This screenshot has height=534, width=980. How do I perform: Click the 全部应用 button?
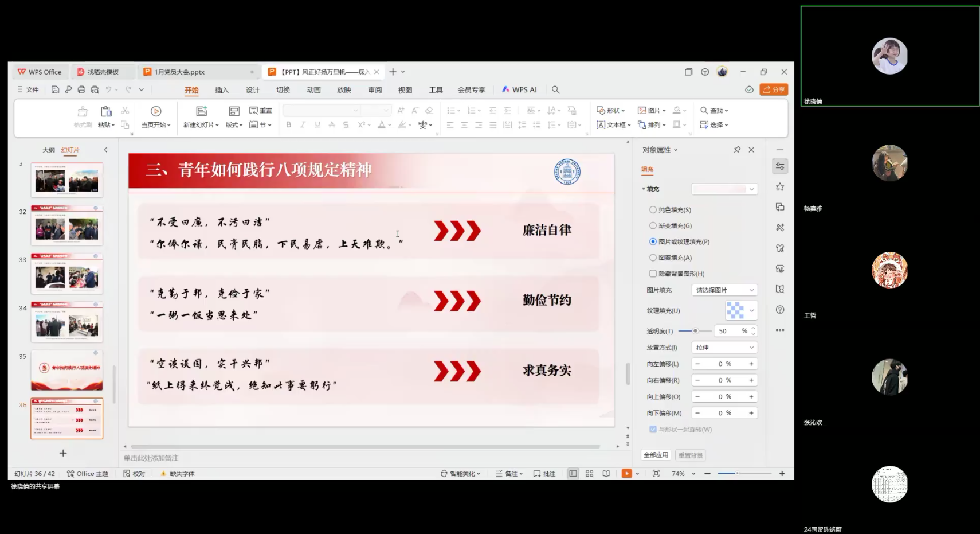coord(656,455)
